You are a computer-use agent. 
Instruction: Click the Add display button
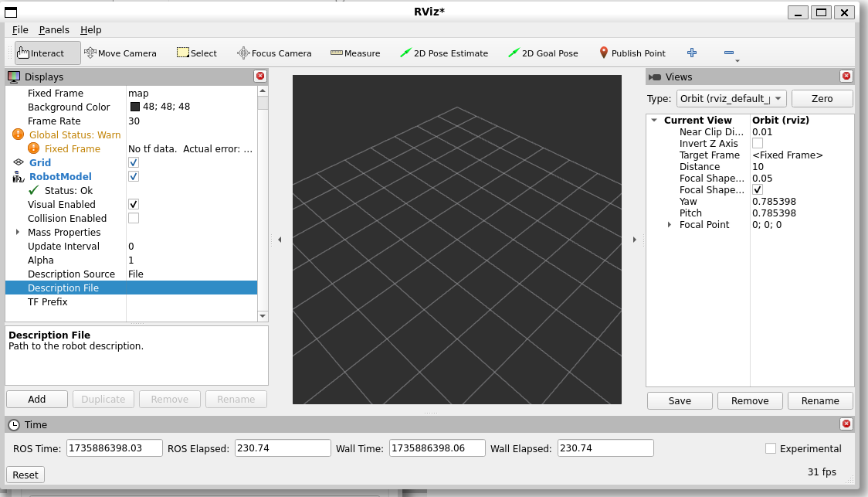pyautogui.click(x=37, y=399)
